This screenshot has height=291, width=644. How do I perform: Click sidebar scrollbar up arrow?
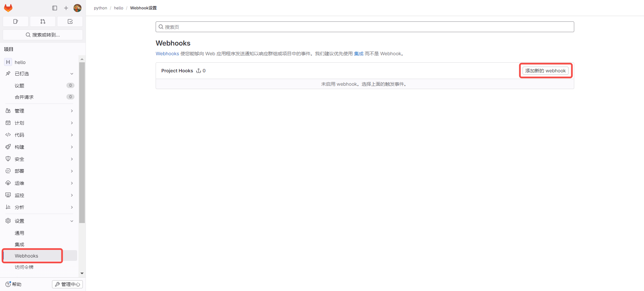[x=82, y=59]
